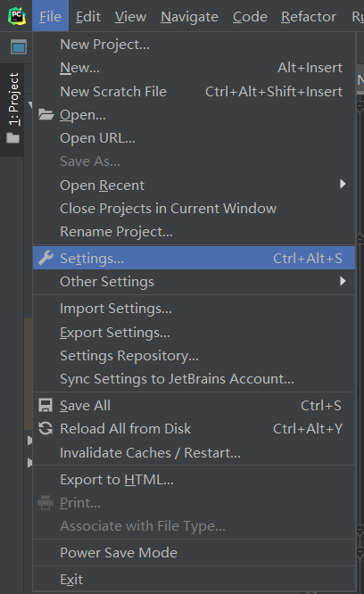Image resolution: width=364 pixels, height=594 pixels.
Task: Click the floppy disk Save All icon
Action: 45,405
